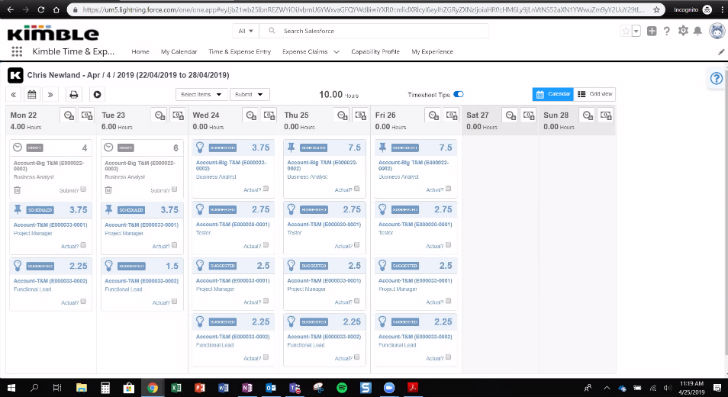Go to Time & Expense Entry tab
The image size is (728, 397).
(x=240, y=52)
